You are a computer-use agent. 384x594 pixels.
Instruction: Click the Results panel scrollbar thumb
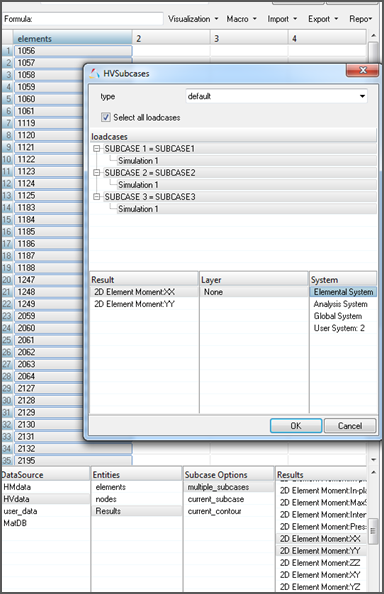373,531
